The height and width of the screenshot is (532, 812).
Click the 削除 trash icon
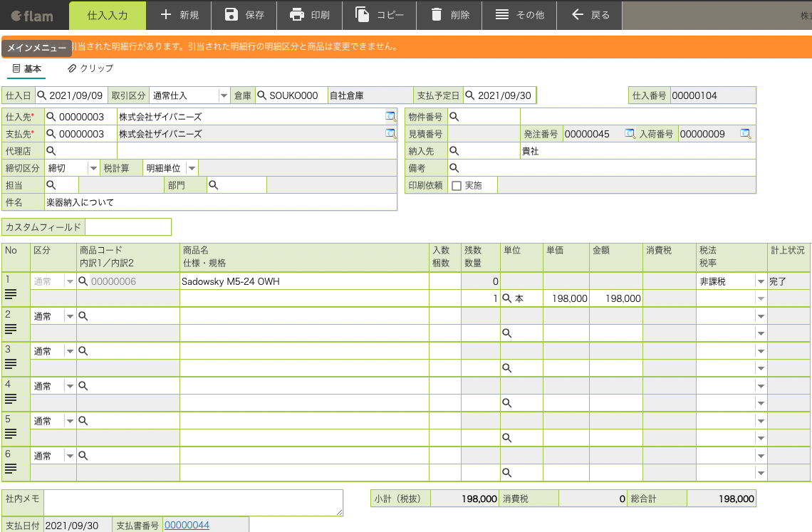pyautogui.click(x=437, y=14)
